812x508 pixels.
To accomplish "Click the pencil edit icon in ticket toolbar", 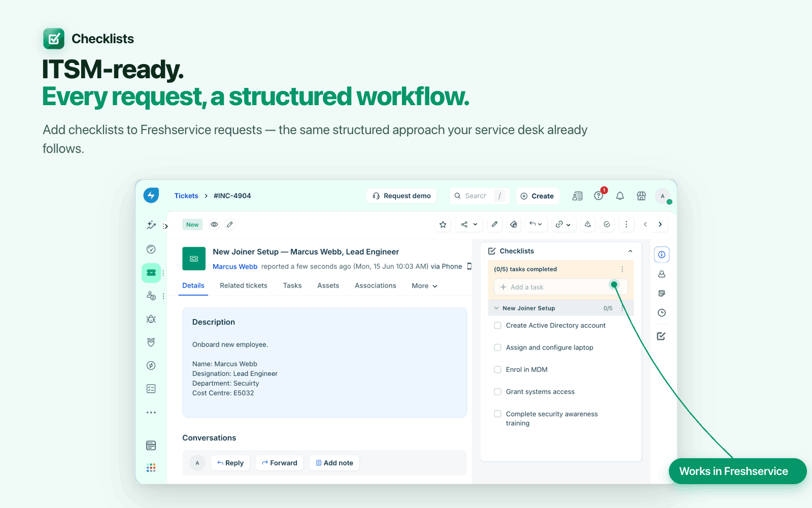I will click(495, 225).
